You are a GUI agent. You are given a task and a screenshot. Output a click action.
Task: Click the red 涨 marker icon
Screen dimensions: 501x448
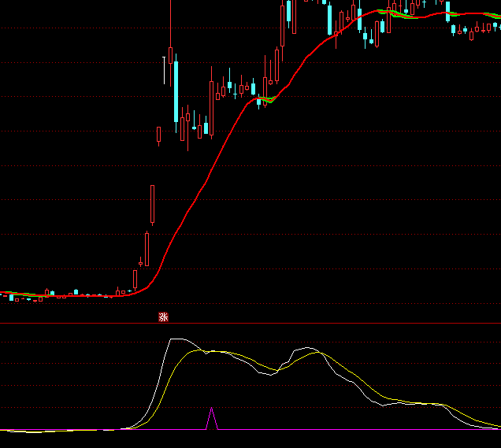[163, 317]
